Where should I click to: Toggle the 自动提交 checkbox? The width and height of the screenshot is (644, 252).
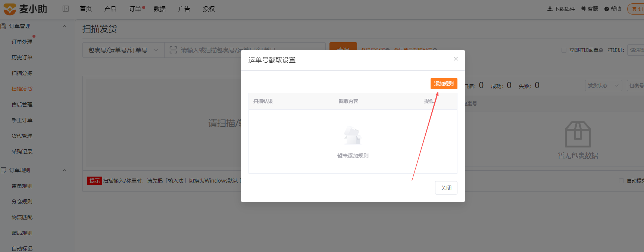coord(621,181)
